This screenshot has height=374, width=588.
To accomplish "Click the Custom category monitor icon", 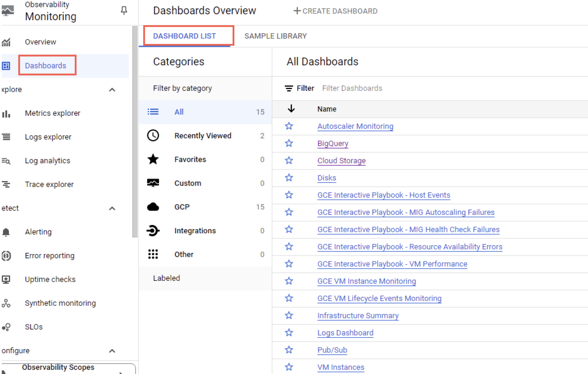I will [x=153, y=183].
